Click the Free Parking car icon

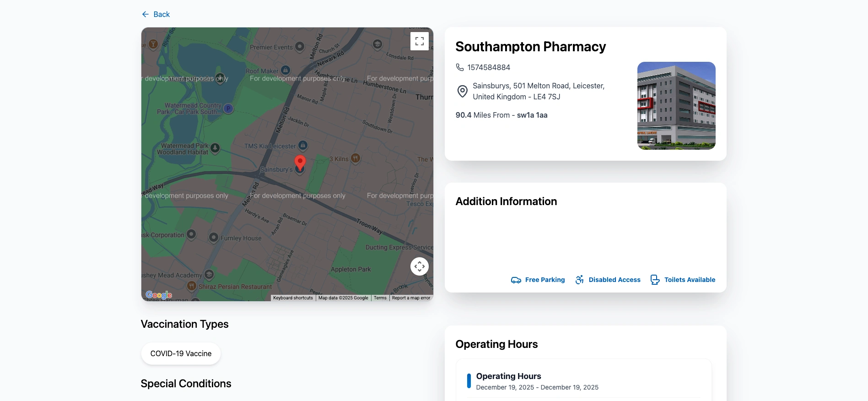tap(516, 280)
